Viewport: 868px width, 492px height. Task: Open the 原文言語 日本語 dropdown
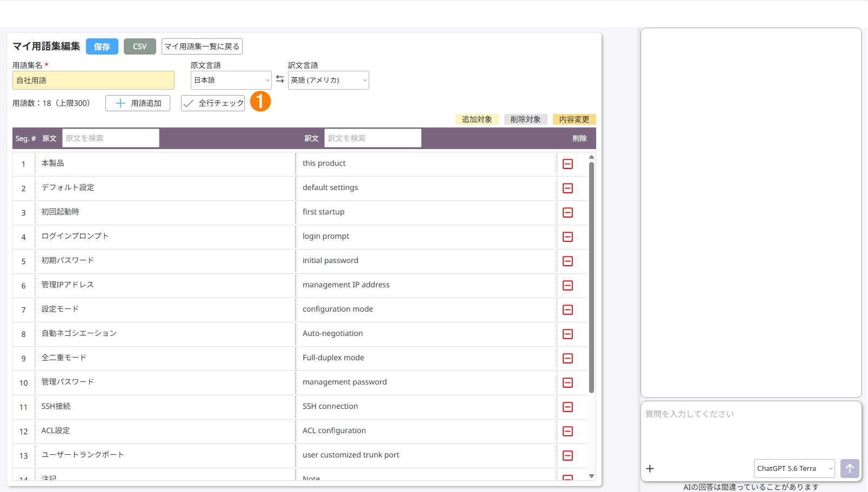click(231, 80)
